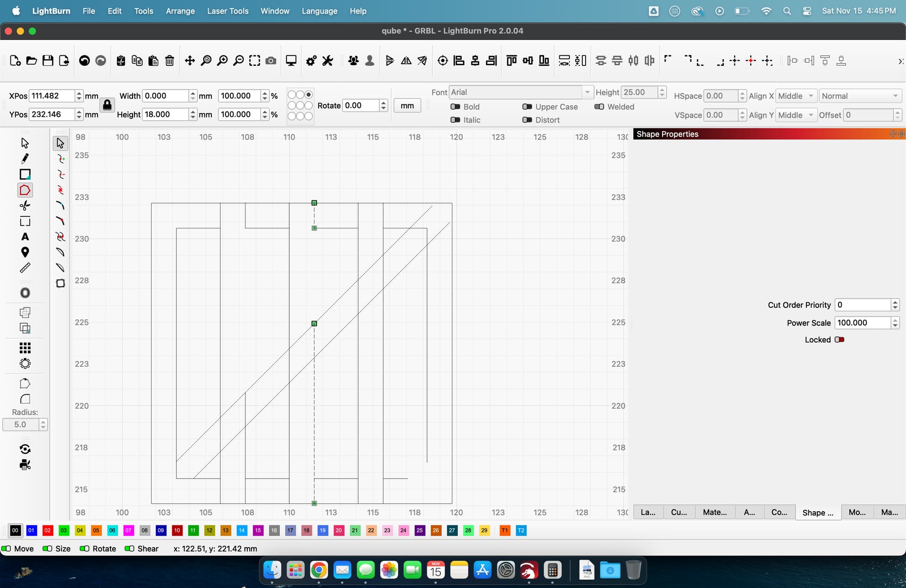Choose the Create Text tool
The image size is (906, 588).
point(25,237)
